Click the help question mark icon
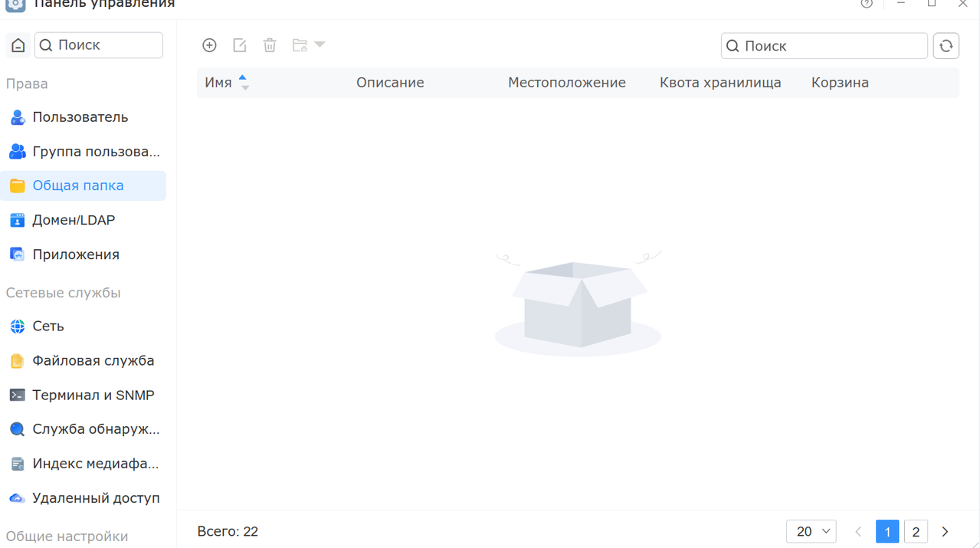 click(867, 4)
